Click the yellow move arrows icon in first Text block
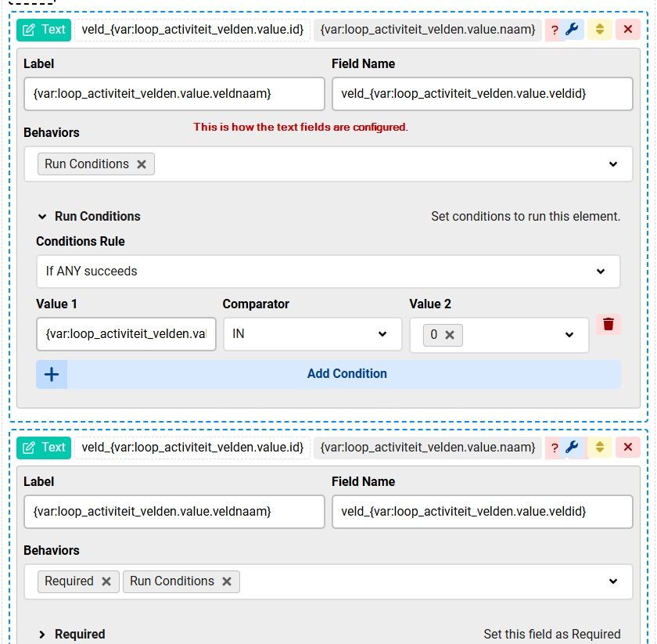This screenshot has height=644, width=657. coord(600,30)
